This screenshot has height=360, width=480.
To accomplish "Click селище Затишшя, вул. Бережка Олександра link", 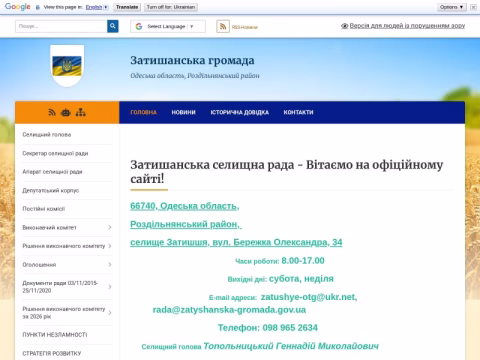I will (236, 242).
